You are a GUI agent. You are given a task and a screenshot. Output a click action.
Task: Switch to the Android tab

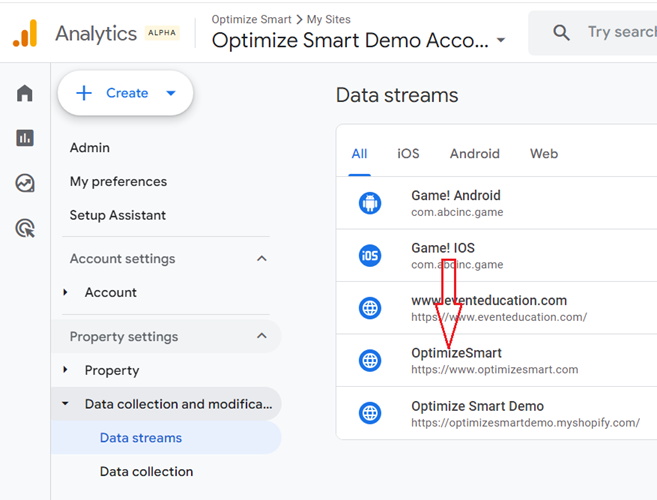tap(475, 154)
